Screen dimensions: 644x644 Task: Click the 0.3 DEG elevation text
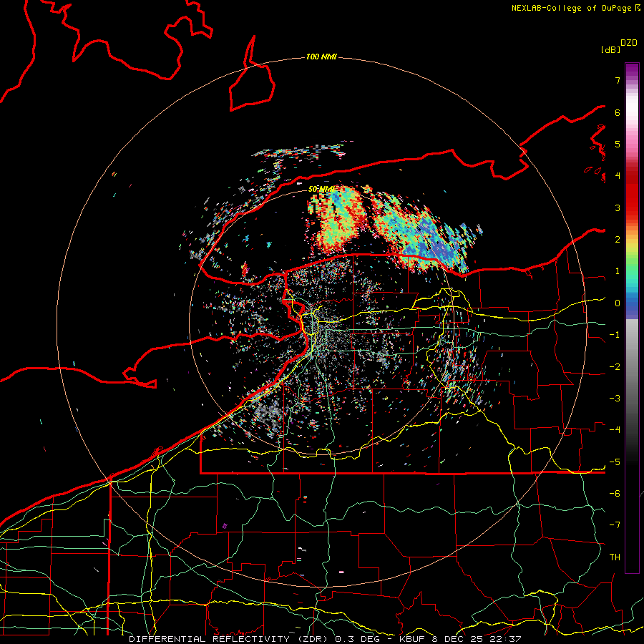coord(357,639)
